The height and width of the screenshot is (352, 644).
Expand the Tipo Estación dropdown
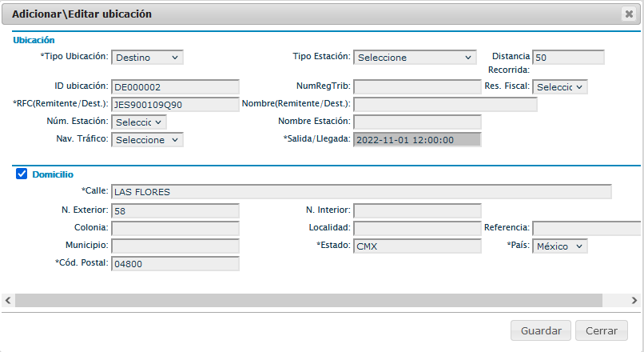pos(415,57)
